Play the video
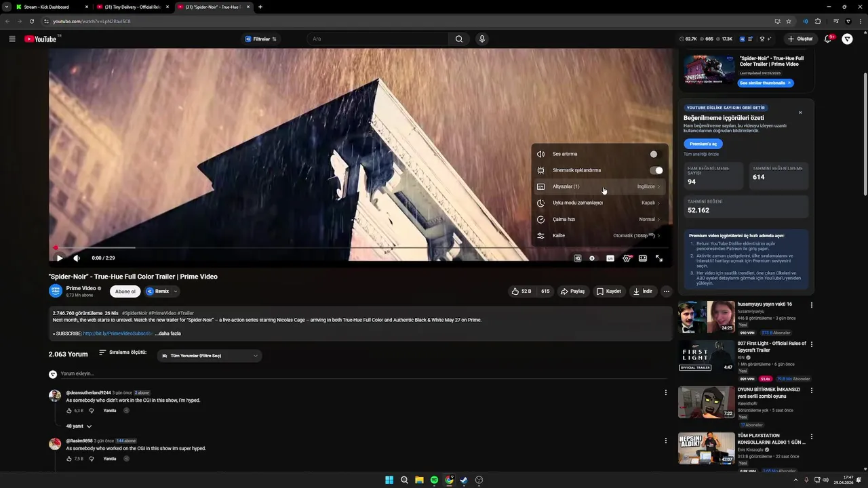The image size is (868, 488). (x=59, y=258)
